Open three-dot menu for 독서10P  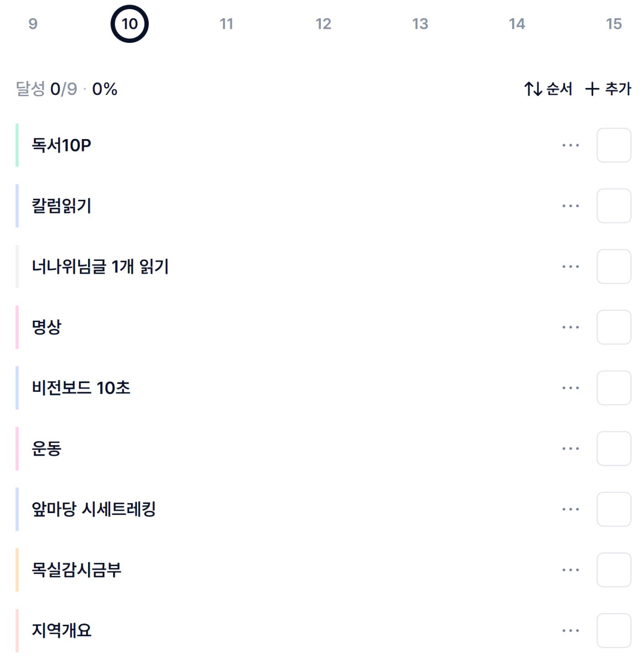[x=571, y=145]
